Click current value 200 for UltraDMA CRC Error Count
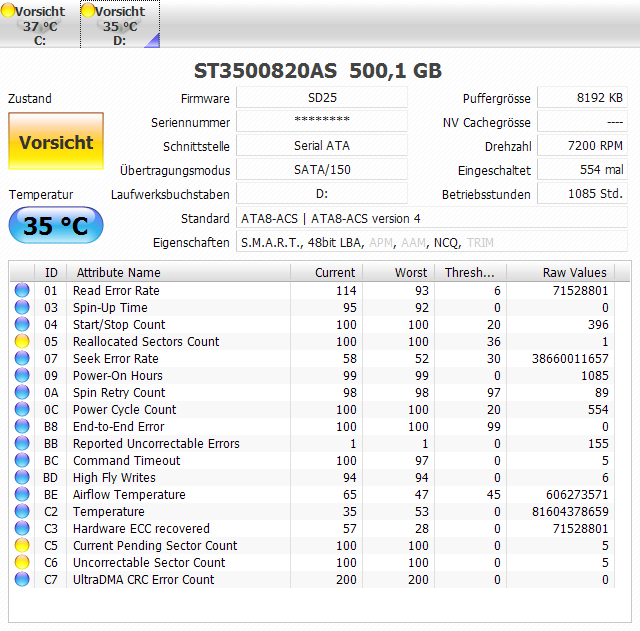The height and width of the screenshot is (631, 640). [x=346, y=580]
